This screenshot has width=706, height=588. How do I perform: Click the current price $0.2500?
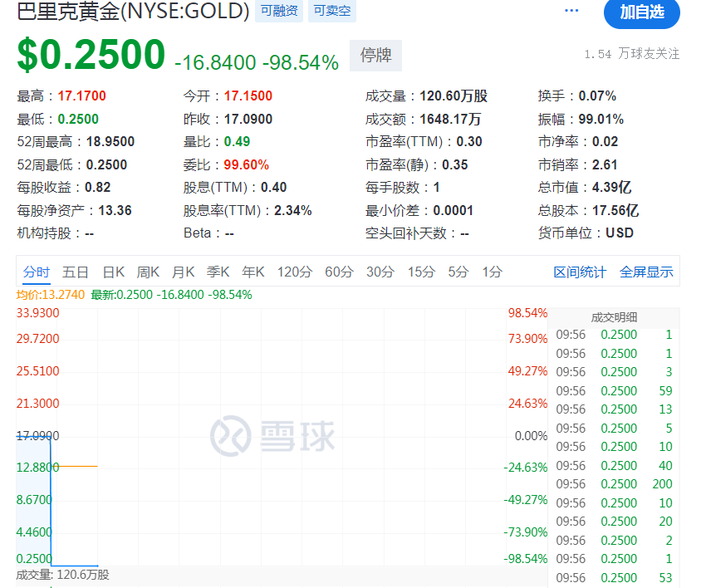tap(91, 55)
